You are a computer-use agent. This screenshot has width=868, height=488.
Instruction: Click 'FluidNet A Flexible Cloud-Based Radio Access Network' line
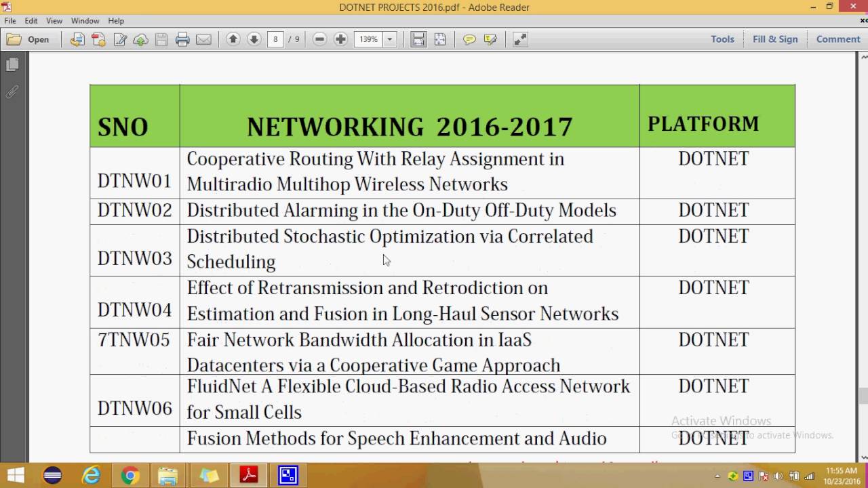click(408, 386)
